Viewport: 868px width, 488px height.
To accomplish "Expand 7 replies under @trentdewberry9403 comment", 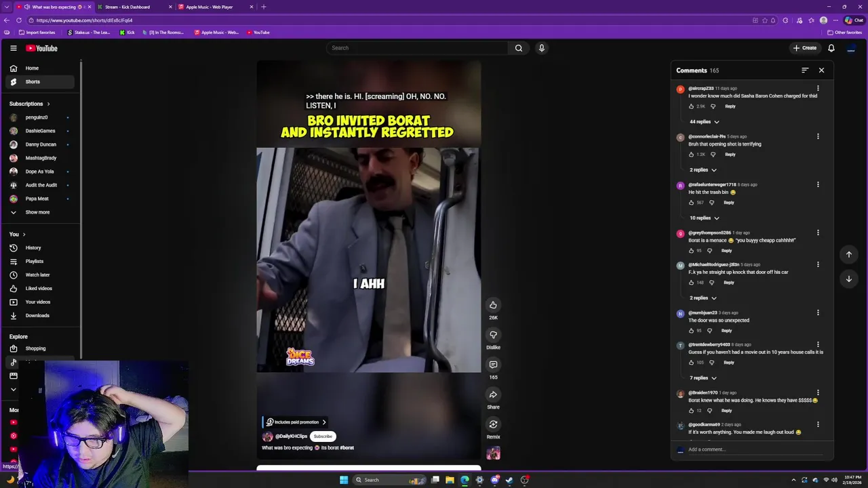I will click(x=703, y=378).
